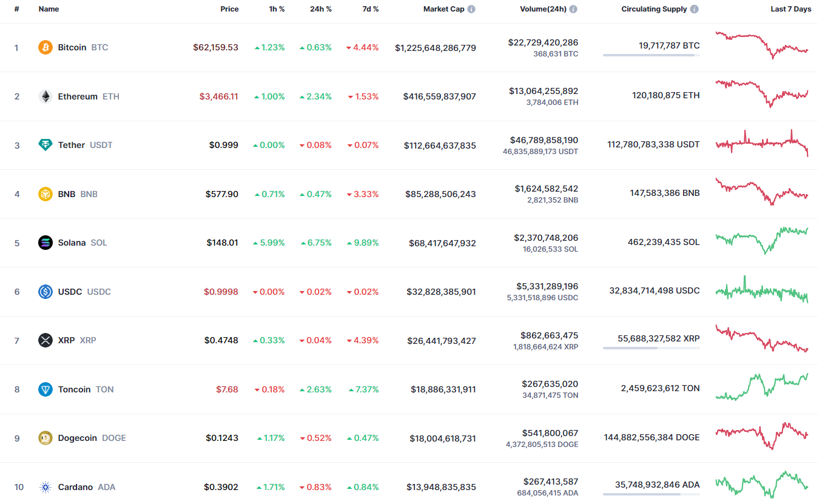Sort coins by Name column header
The image size is (825, 504).
click(49, 9)
